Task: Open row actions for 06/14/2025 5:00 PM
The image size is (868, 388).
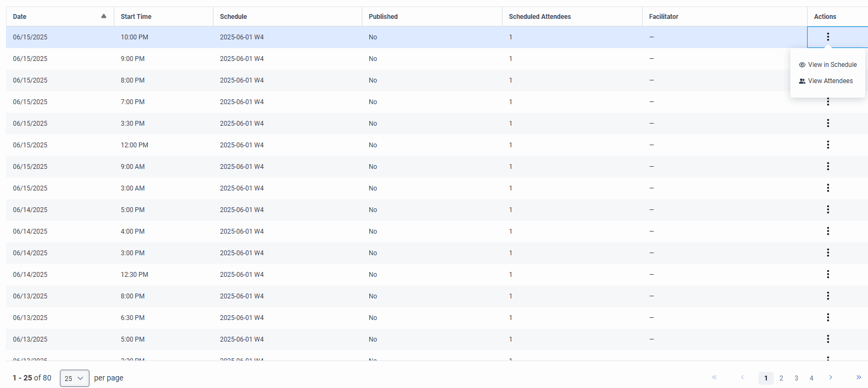Action: (828, 210)
